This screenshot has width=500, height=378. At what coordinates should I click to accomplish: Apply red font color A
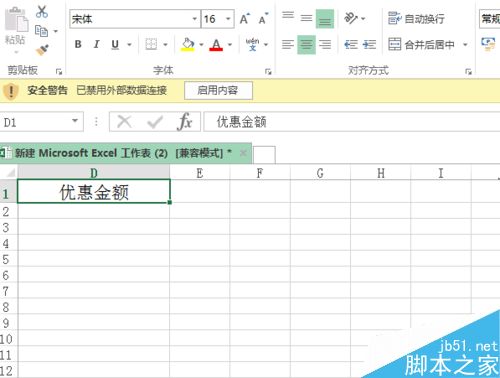216,44
